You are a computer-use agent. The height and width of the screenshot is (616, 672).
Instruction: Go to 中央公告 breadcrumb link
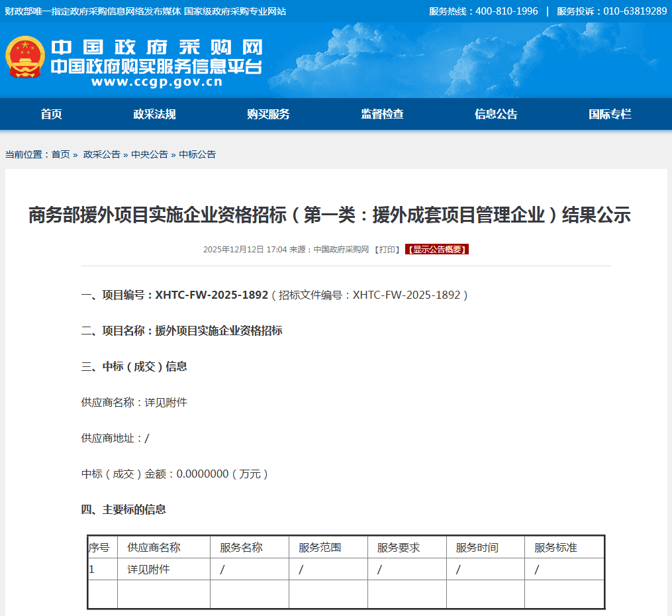pyautogui.click(x=149, y=154)
